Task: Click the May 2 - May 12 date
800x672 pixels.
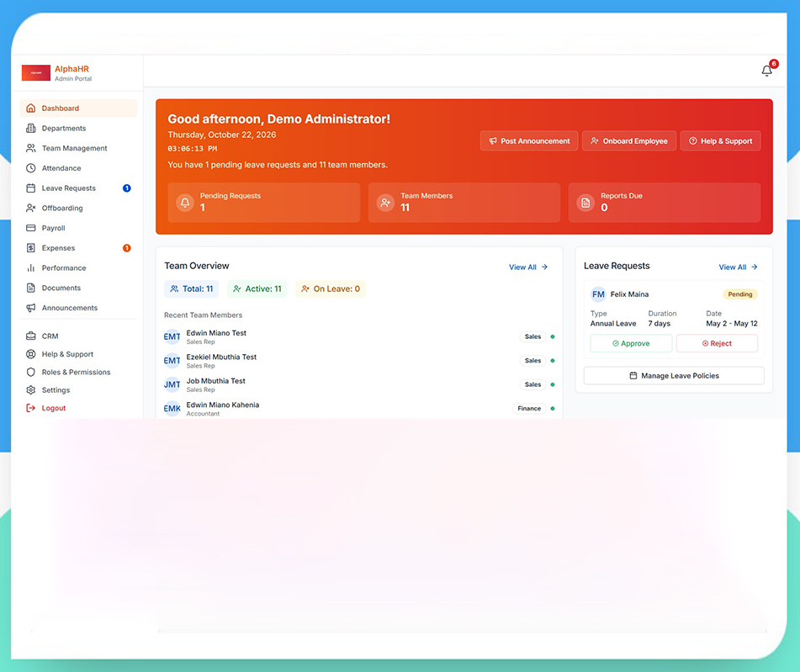Action: click(x=732, y=324)
